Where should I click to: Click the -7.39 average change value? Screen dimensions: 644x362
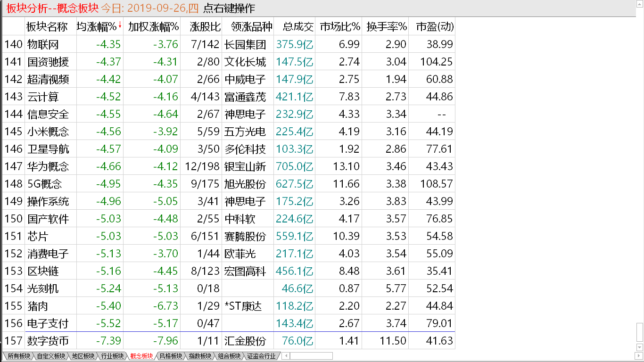pos(108,341)
